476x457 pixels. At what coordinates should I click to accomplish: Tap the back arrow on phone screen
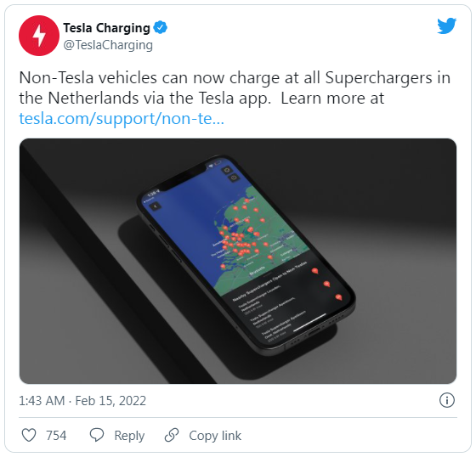click(156, 206)
